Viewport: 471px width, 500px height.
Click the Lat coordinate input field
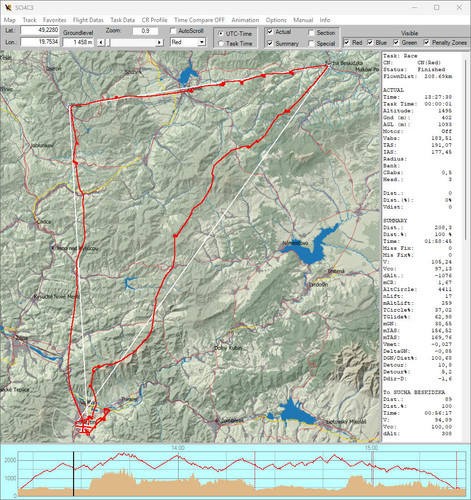coord(40,30)
